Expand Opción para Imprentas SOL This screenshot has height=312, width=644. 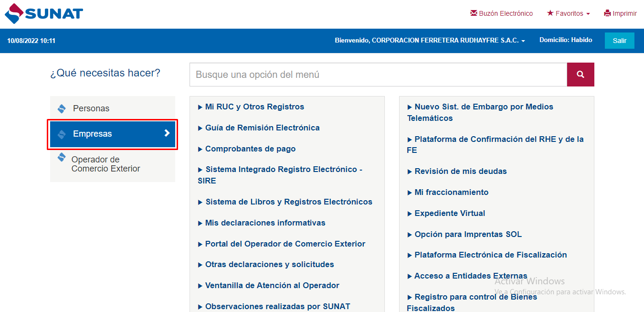point(465,235)
